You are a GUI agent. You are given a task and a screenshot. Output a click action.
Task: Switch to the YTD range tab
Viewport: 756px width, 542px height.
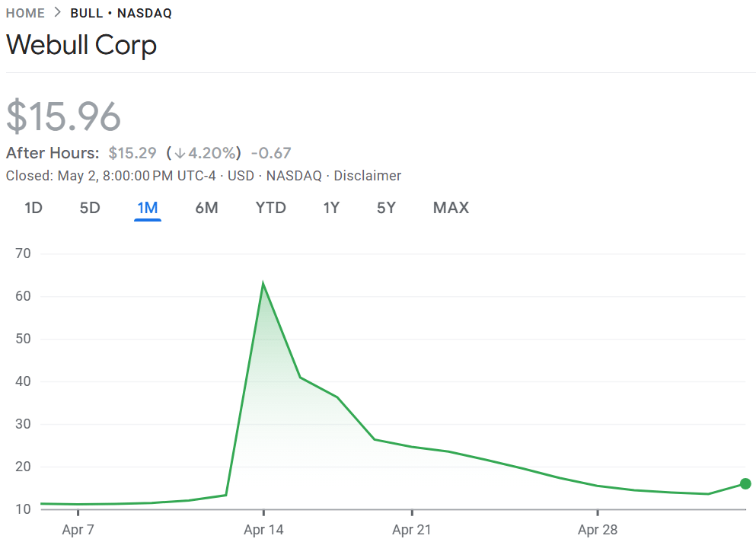[270, 208]
